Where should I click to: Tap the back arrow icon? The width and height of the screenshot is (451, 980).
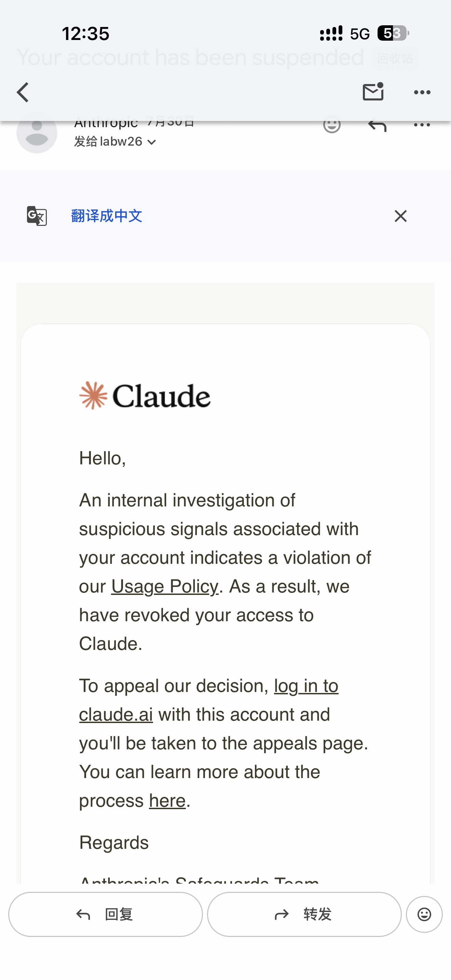(x=23, y=93)
